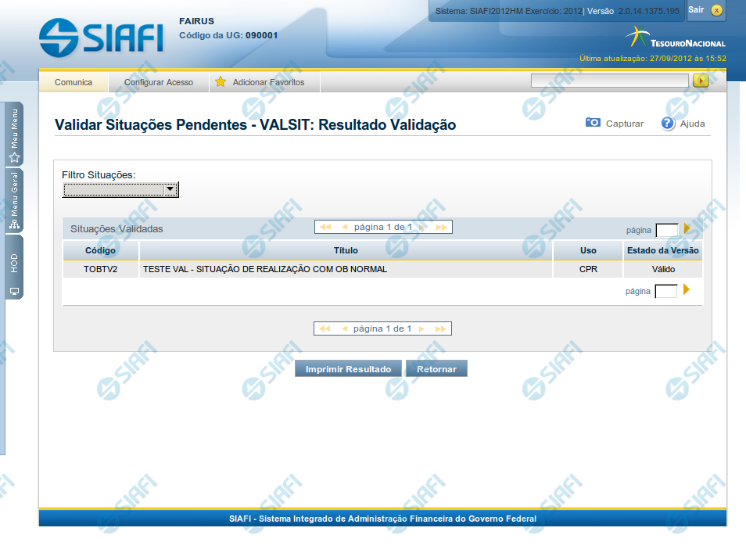Open the Configurar Acesso menu
746x560 pixels.
[159, 82]
